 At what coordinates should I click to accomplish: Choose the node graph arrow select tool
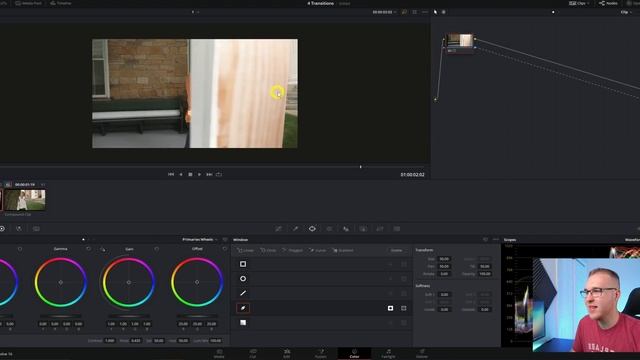click(x=436, y=12)
